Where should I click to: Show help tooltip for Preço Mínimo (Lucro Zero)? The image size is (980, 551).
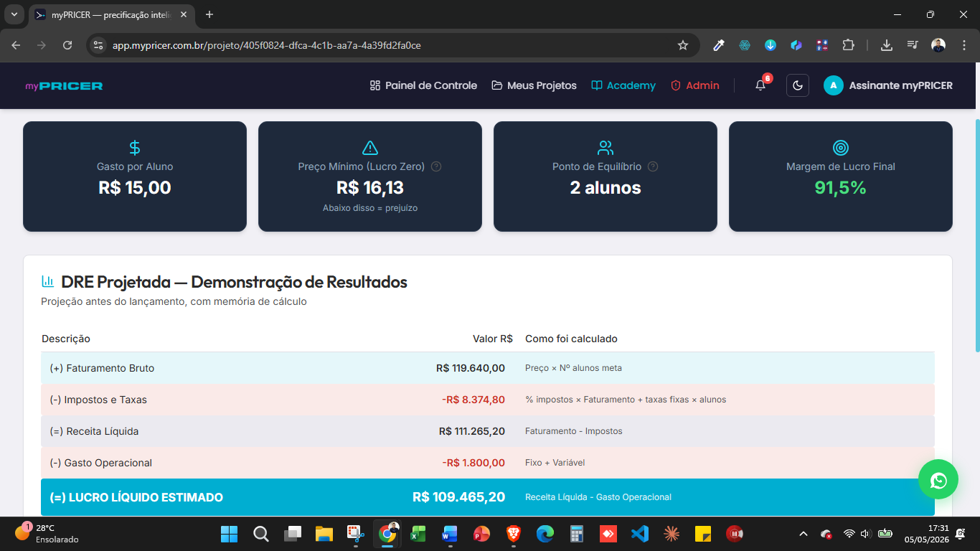click(436, 166)
